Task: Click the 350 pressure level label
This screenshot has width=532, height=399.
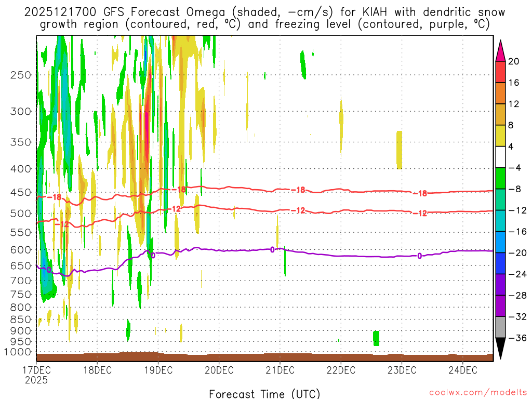Action: click(x=21, y=142)
